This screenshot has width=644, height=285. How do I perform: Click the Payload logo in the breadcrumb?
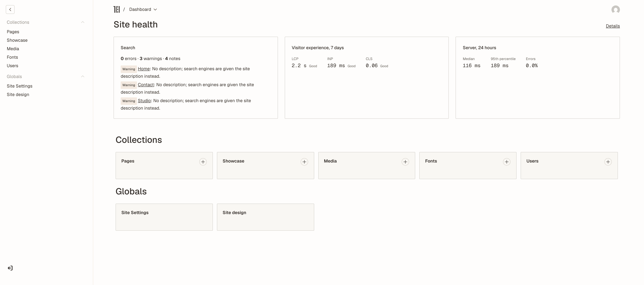(117, 9)
